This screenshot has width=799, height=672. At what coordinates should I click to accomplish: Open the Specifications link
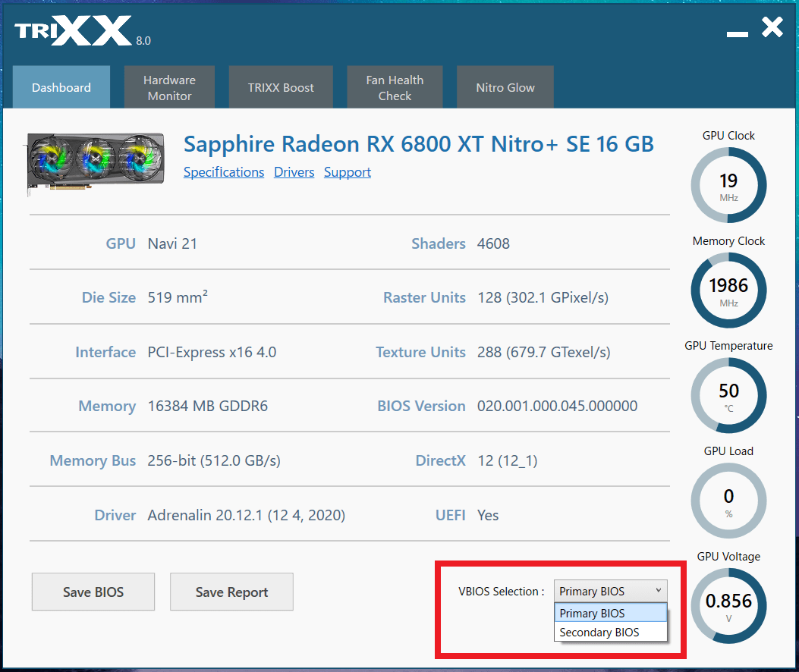point(224,172)
